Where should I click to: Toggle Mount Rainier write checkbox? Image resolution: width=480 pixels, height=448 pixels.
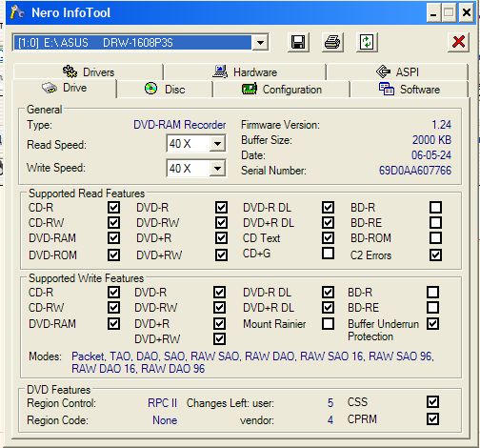[x=328, y=324]
